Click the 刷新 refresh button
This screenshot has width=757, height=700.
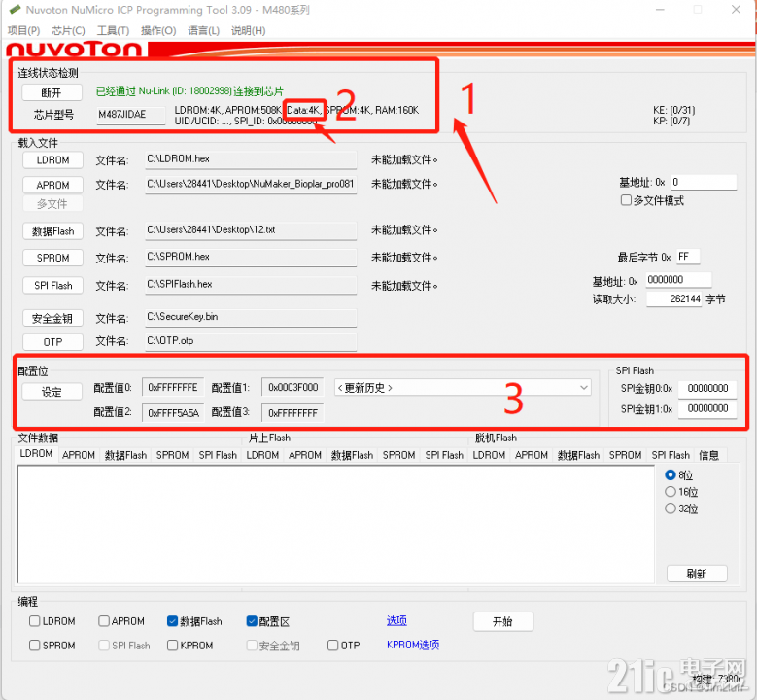(x=697, y=574)
